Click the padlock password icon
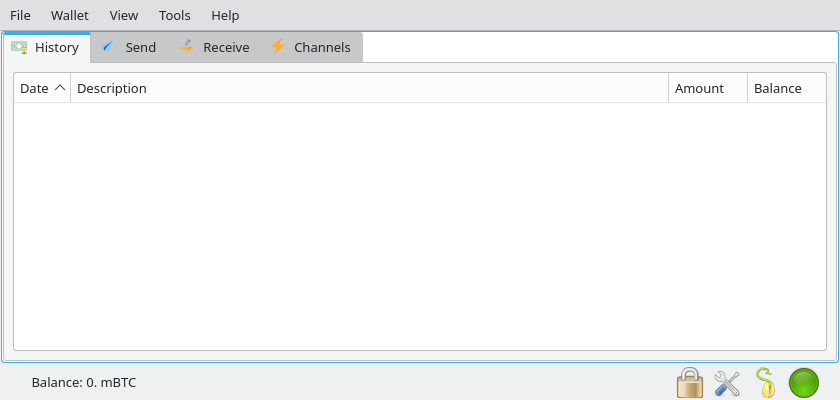Screen dimensions: 840x400 (x=690, y=382)
